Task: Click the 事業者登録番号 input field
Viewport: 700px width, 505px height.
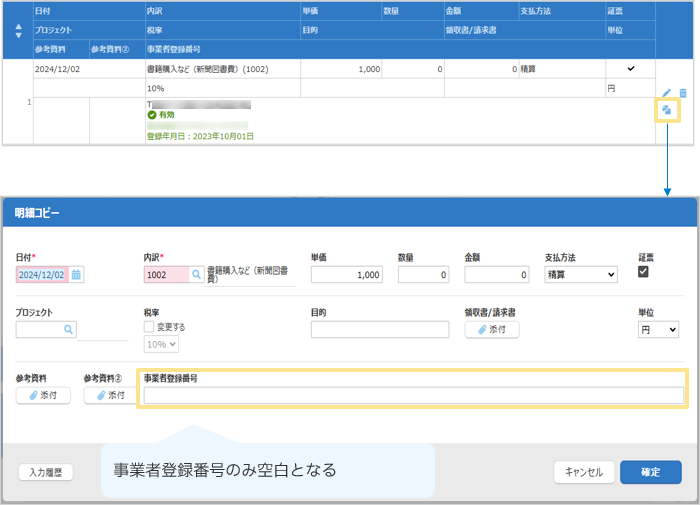Action: click(413, 396)
